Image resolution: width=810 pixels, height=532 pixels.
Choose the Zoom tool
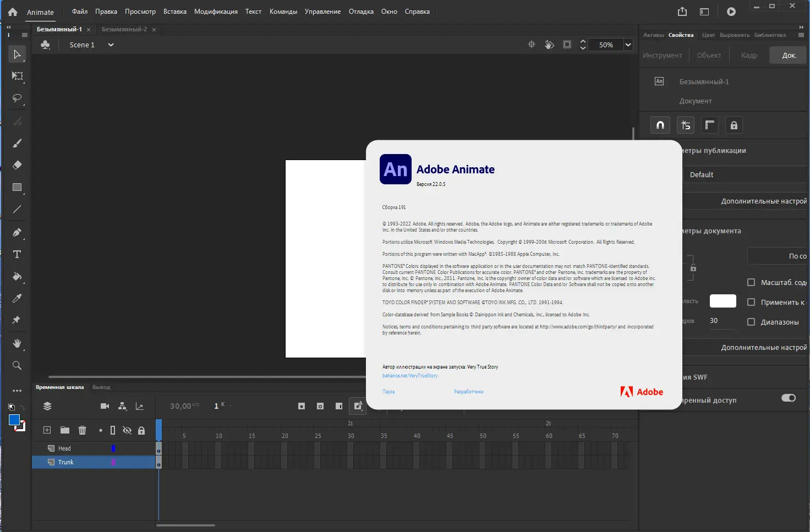click(x=17, y=365)
